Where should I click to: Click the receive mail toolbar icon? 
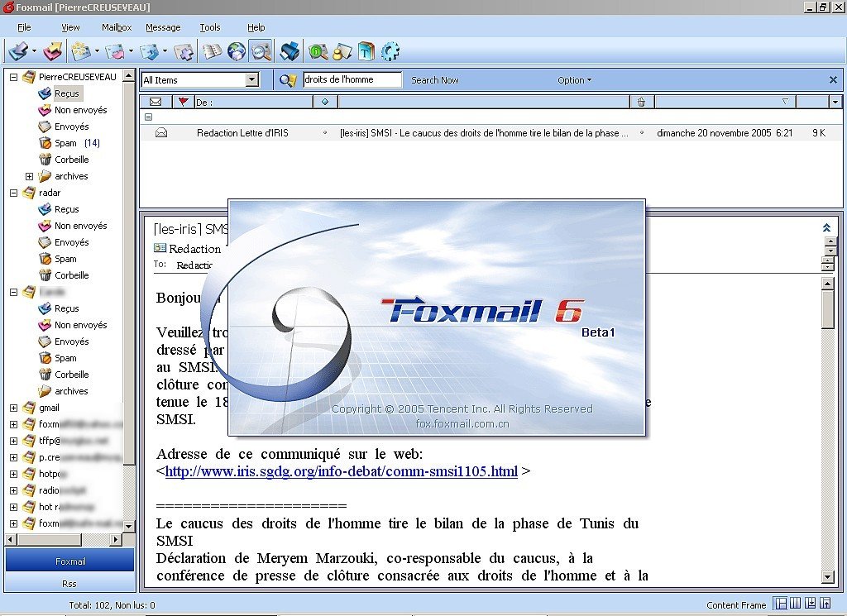[17, 51]
